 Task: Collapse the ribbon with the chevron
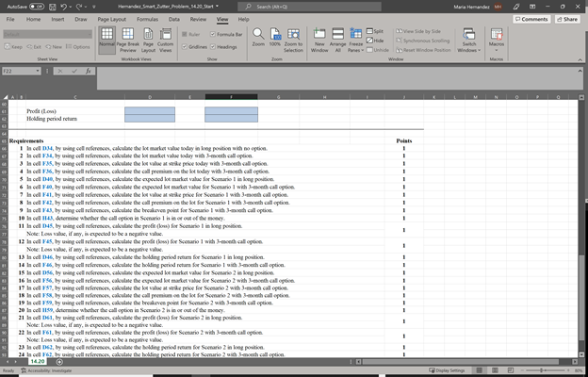click(580, 59)
